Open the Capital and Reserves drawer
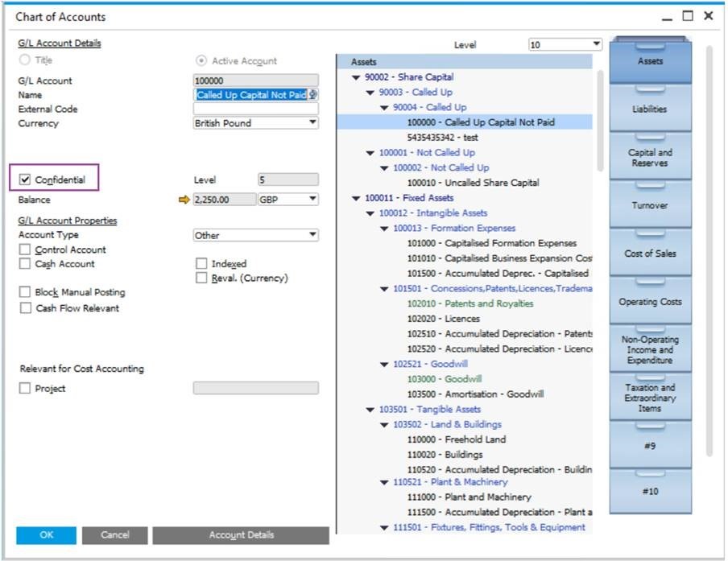Image resolution: width=728 pixels, height=561 pixels. [x=650, y=158]
